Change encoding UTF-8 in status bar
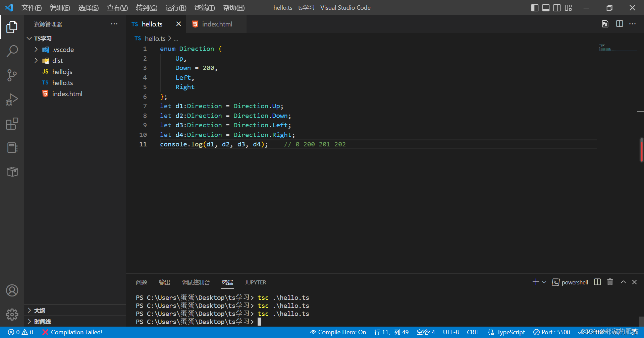 coord(451,332)
